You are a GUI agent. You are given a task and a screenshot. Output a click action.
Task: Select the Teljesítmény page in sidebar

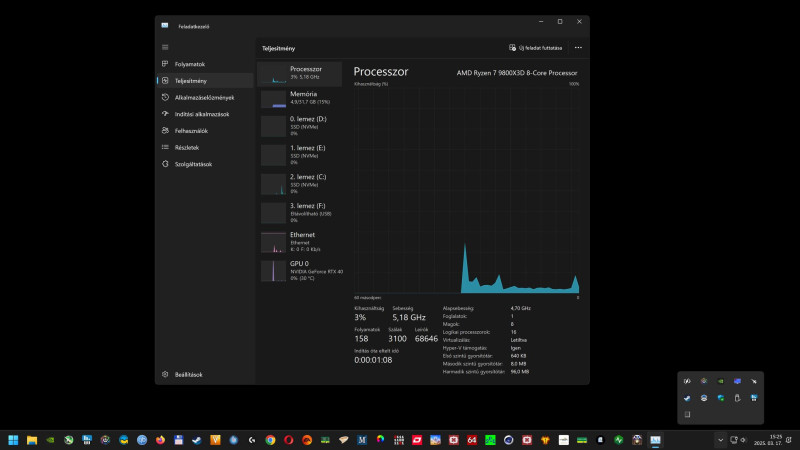[x=205, y=81]
